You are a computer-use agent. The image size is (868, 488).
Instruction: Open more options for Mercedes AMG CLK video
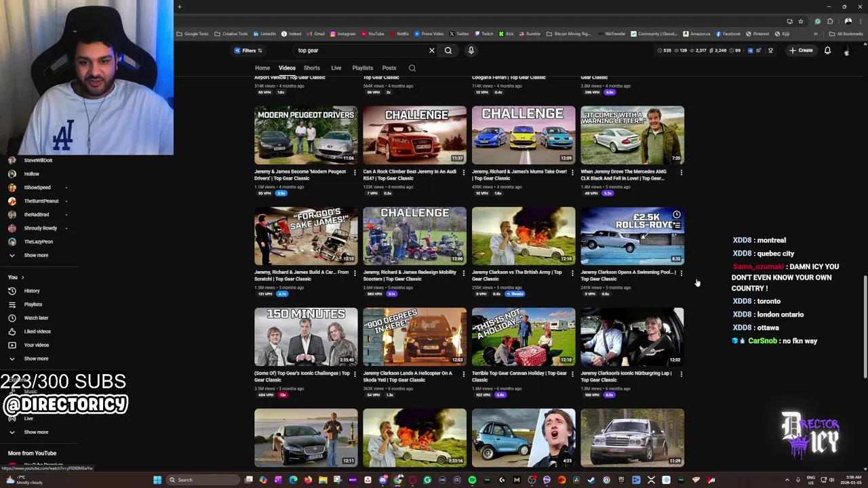click(681, 172)
